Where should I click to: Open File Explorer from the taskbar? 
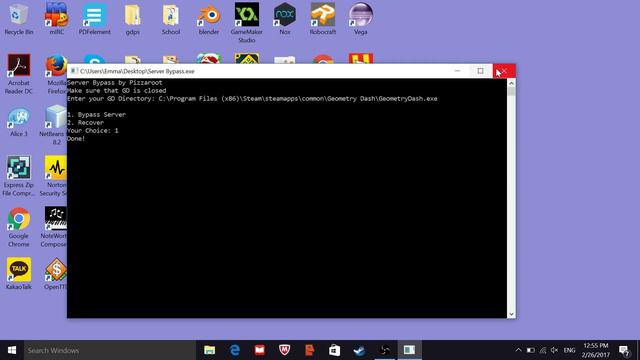coord(209,350)
